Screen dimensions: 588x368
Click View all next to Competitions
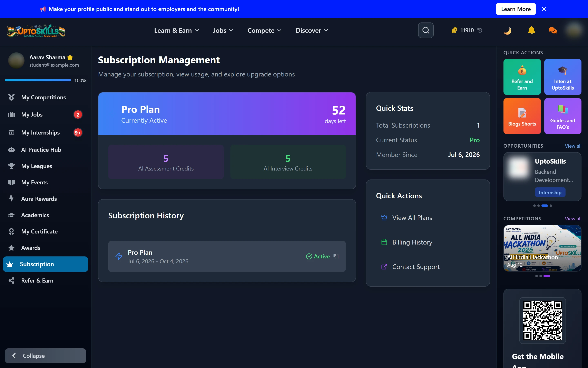click(x=573, y=219)
